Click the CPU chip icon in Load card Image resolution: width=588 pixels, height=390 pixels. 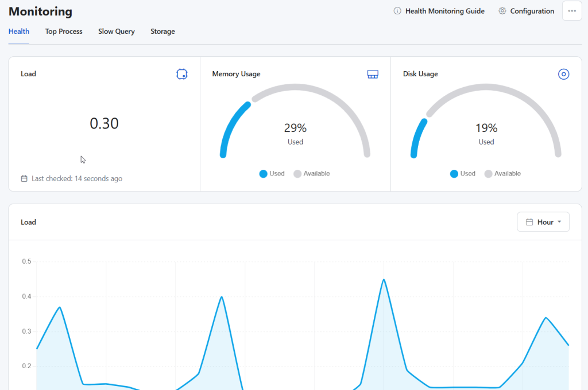tap(182, 74)
